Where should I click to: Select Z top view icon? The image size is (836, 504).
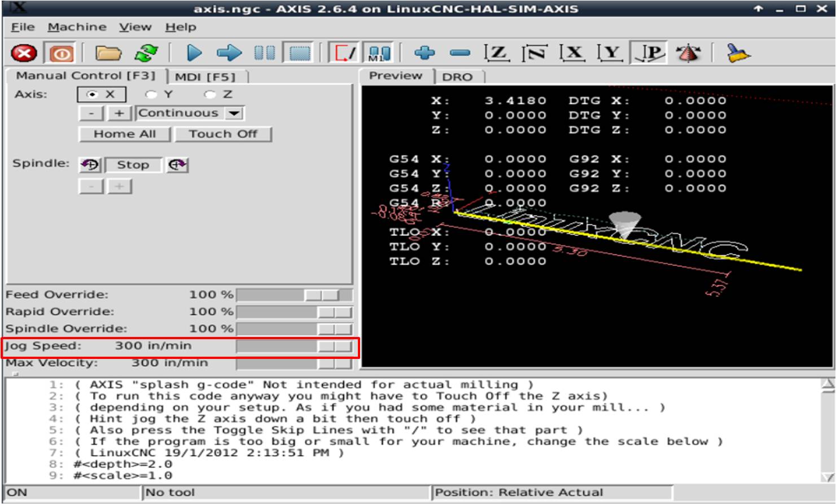pyautogui.click(x=497, y=54)
